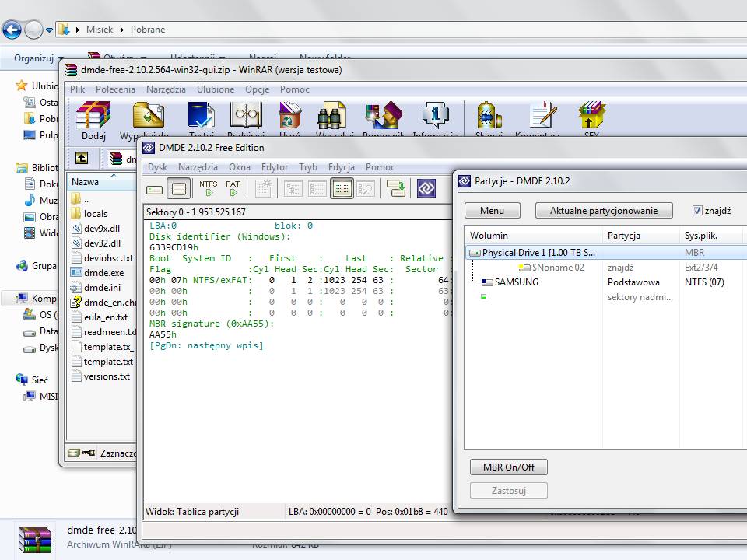Open the Opcje menu in WinRAR

258,89
